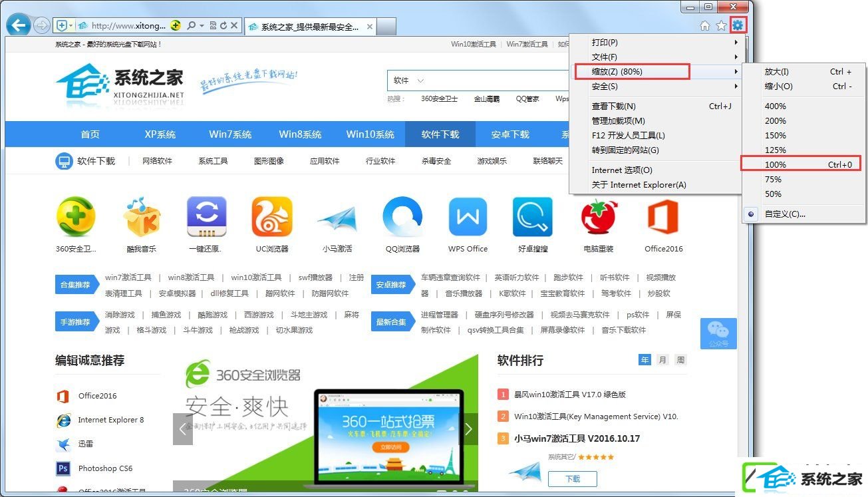Click the refresh page icon

(x=223, y=26)
